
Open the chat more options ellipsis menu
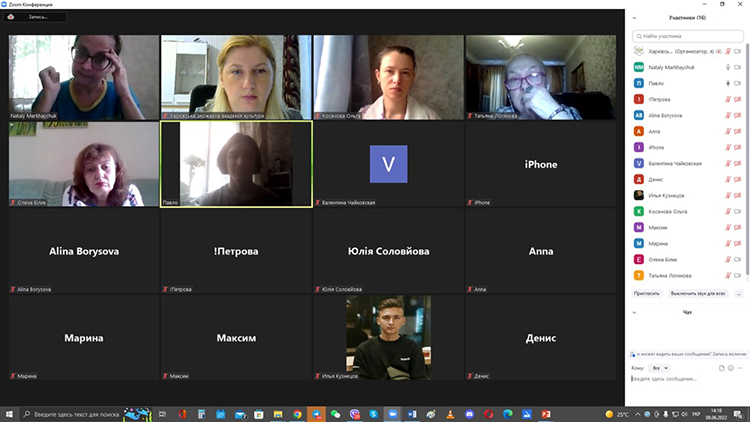pos(740,368)
